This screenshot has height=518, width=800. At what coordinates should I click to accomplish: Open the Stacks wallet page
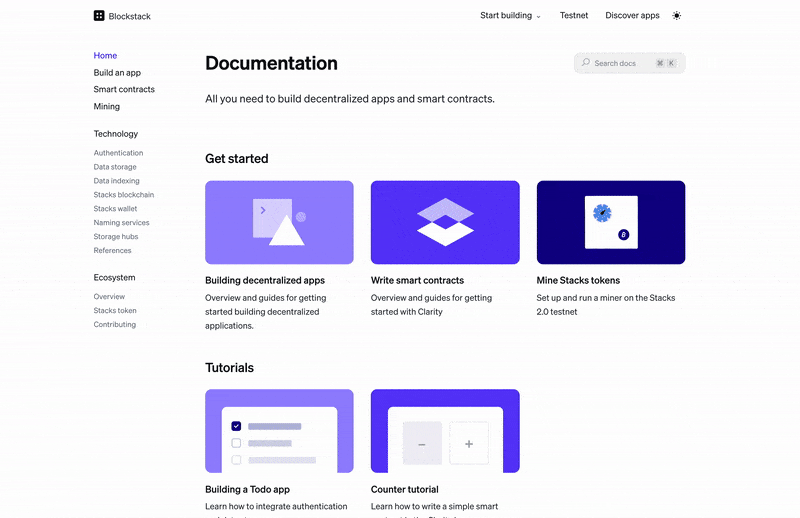tap(115, 209)
